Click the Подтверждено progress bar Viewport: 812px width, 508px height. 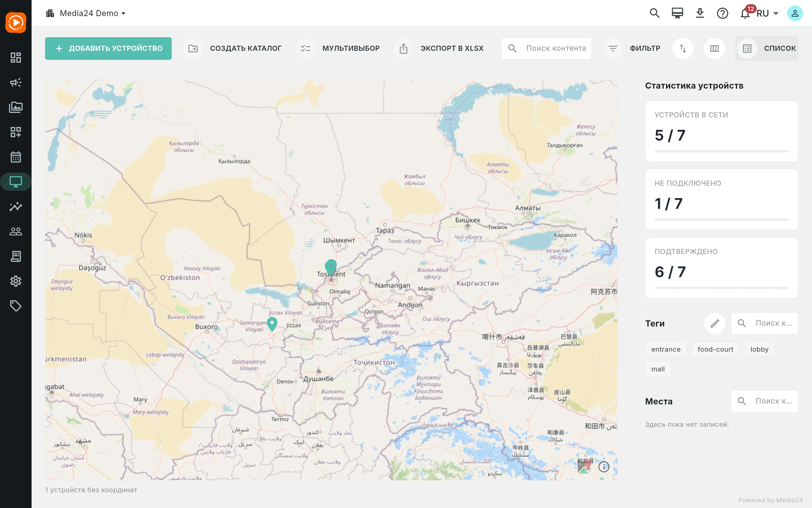click(x=721, y=288)
